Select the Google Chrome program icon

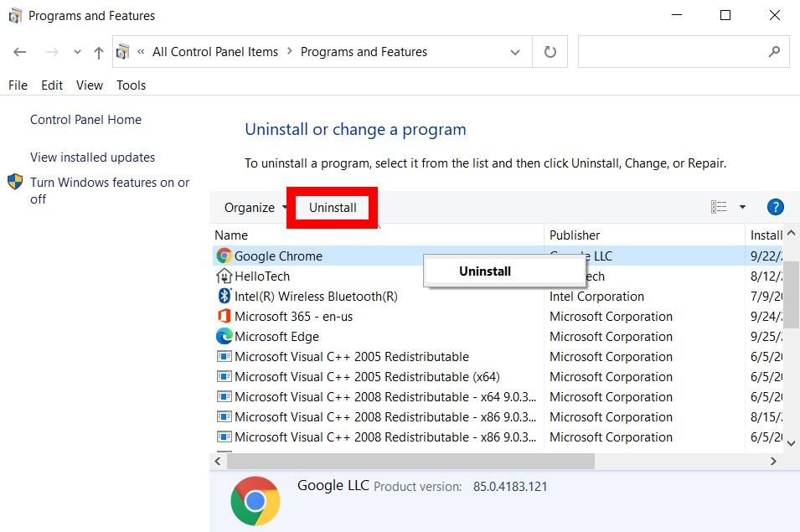coord(223,256)
